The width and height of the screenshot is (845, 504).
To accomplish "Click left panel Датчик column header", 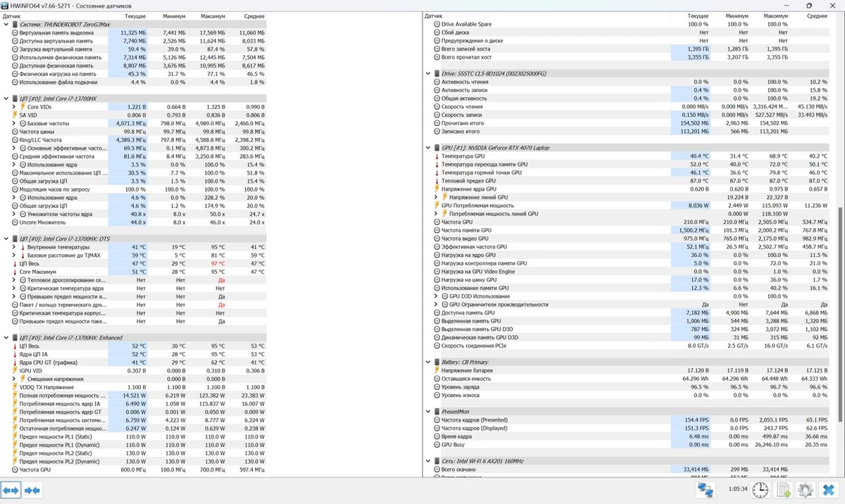I will [x=12, y=15].
